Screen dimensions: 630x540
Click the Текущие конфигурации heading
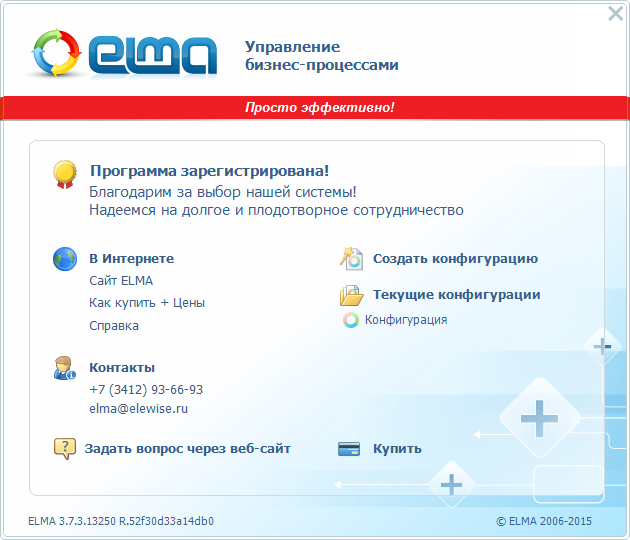click(x=456, y=295)
